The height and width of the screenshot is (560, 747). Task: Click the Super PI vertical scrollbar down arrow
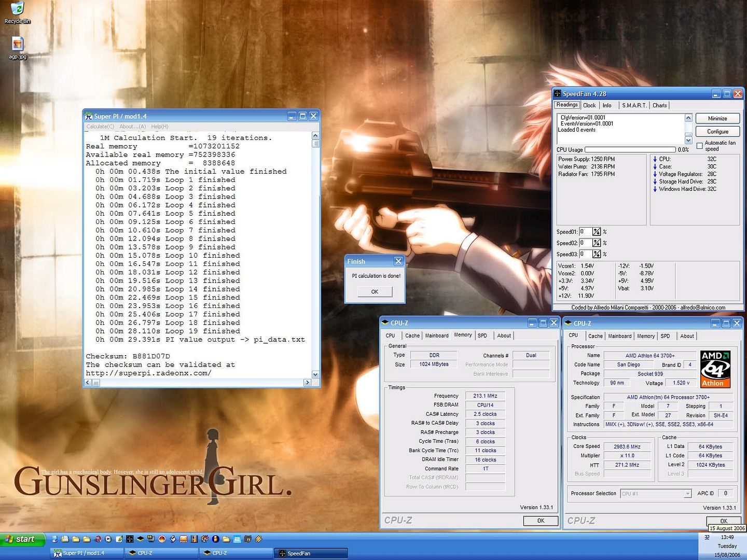click(315, 374)
